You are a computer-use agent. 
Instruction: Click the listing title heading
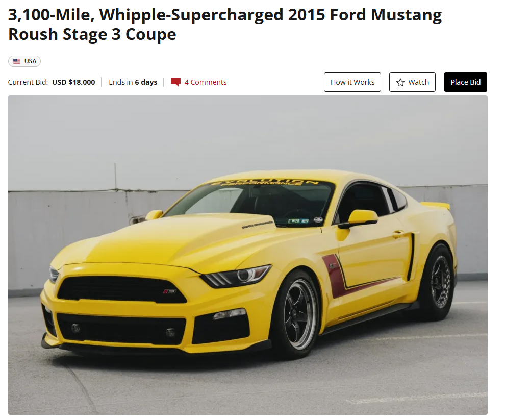pyautogui.click(x=225, y=24)
